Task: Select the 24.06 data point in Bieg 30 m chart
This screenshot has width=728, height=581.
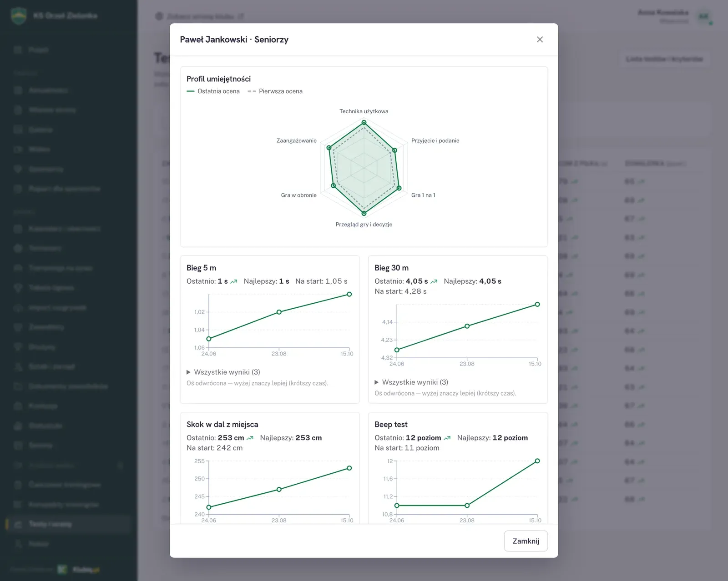Action: pyautogui.click(x=397, y=350)
